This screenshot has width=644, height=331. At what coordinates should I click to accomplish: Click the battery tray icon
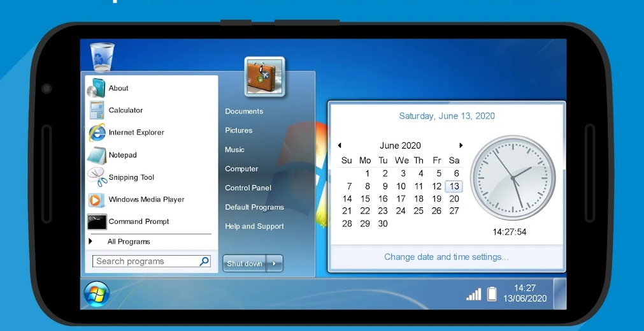(492, 294)
